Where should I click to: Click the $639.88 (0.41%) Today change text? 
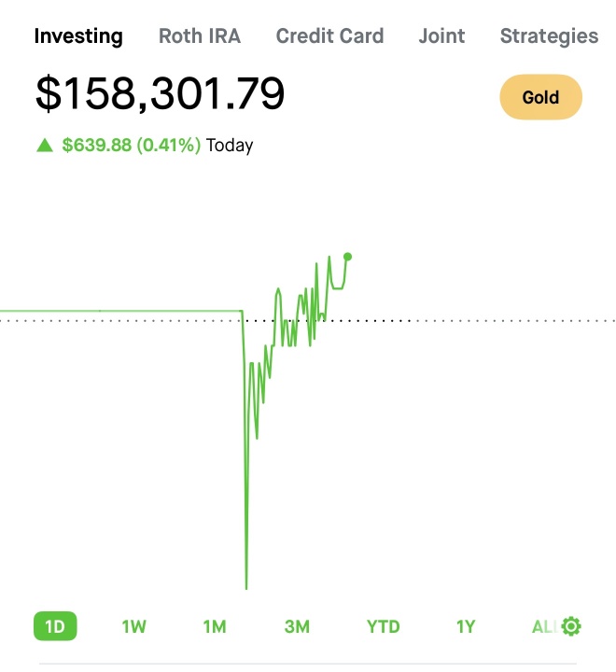[x=158, y=146]
